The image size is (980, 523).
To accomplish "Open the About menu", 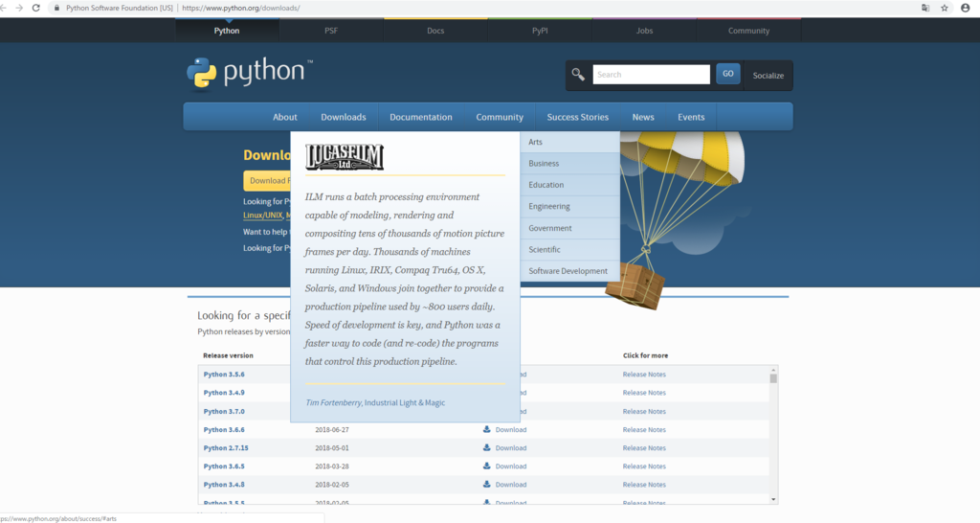I will pyautogui.click(x=284, y=117).
